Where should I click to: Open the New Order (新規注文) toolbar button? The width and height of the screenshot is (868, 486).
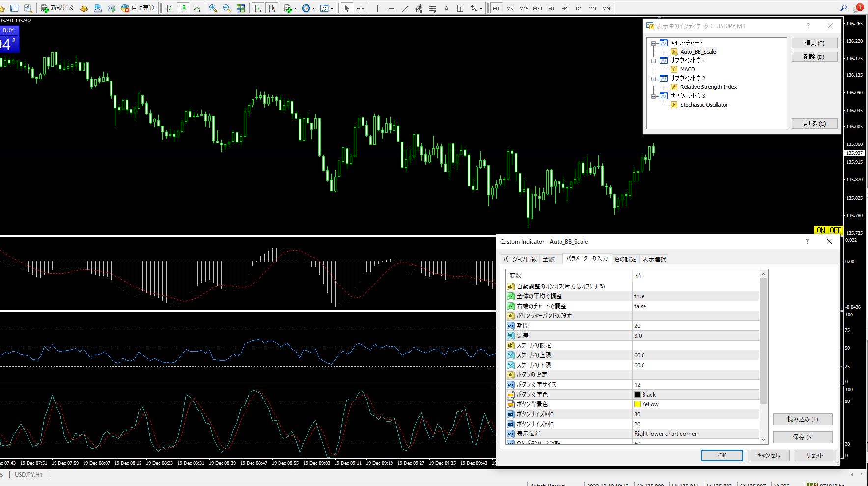(x=57, y=8)
